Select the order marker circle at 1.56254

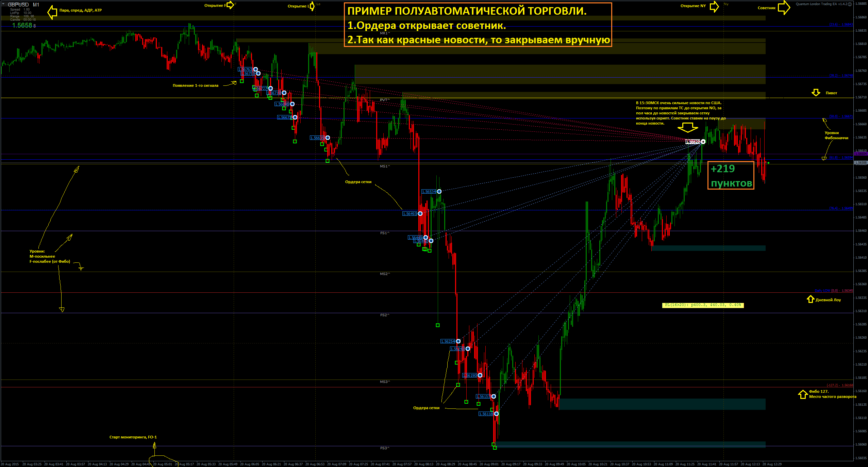pyautogui.click(x=458, y=341)
